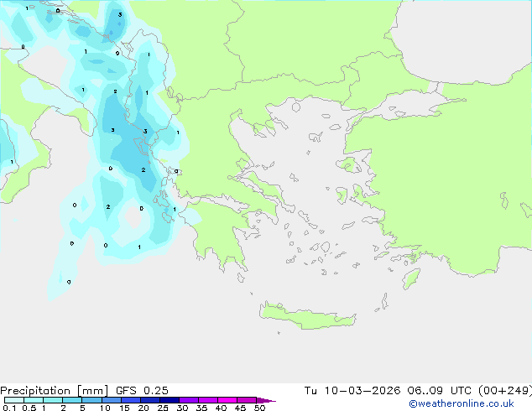Pick the 0.1–0.5 mm palest legend swatch

tap(14, 400)
